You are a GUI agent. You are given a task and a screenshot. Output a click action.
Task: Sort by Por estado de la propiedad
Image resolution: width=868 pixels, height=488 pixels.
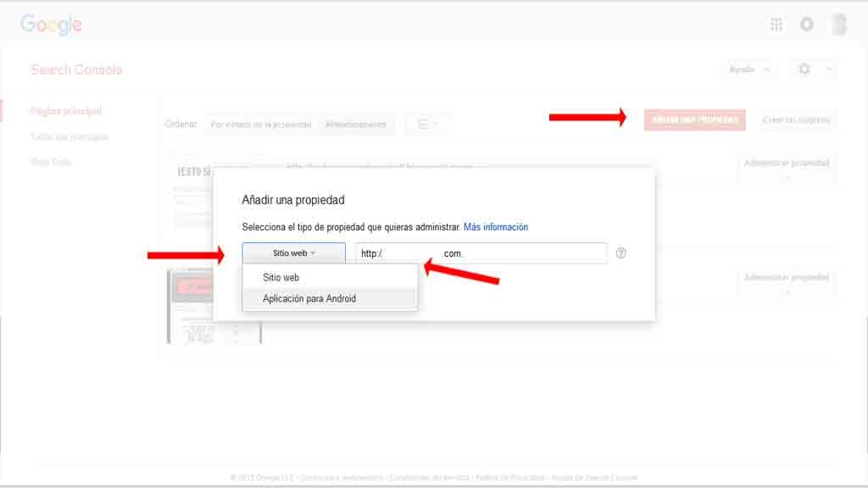(261, 125)
